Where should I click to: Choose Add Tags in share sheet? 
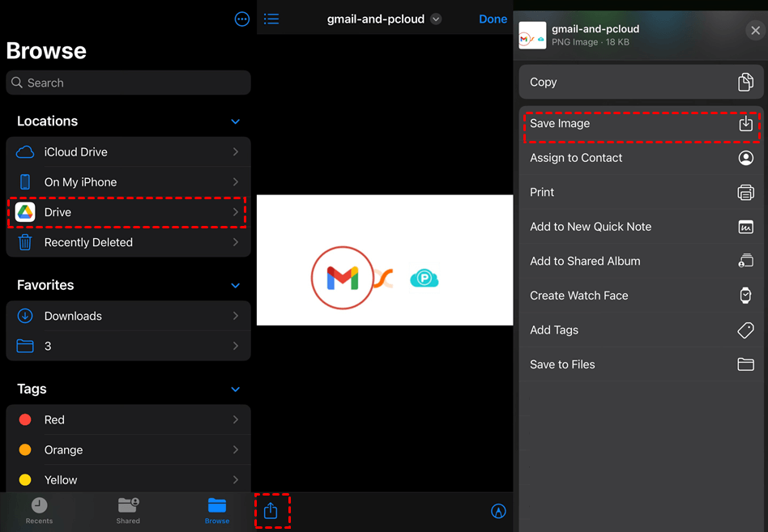641,330
